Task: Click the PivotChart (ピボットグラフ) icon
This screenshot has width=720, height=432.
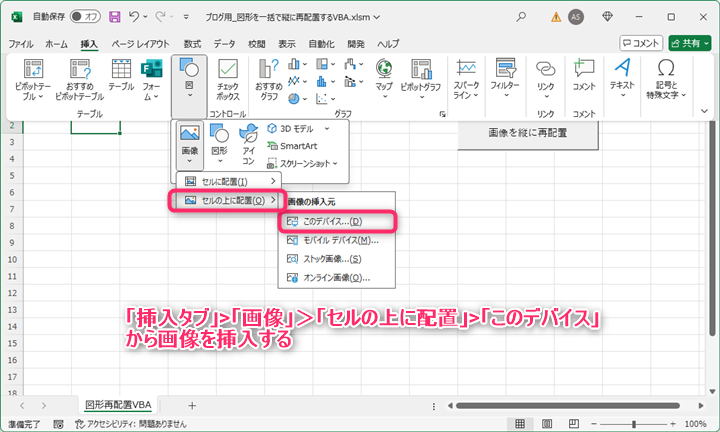Action: point(420,78)
